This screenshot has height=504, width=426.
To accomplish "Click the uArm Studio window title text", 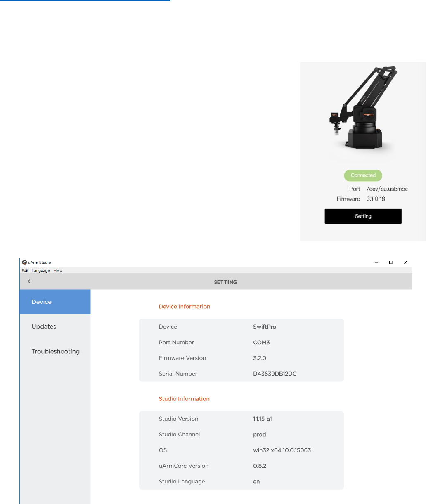I will click(40, 262).
